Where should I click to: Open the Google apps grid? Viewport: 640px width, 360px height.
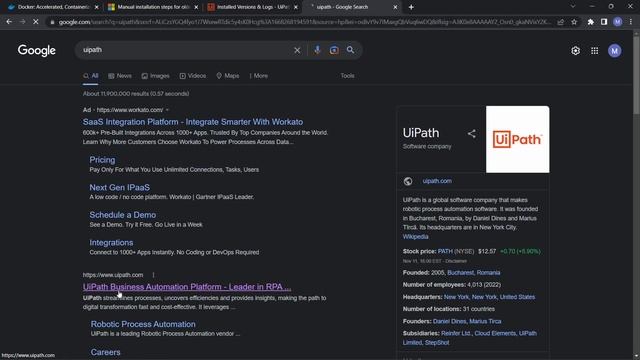click(595, 51)
